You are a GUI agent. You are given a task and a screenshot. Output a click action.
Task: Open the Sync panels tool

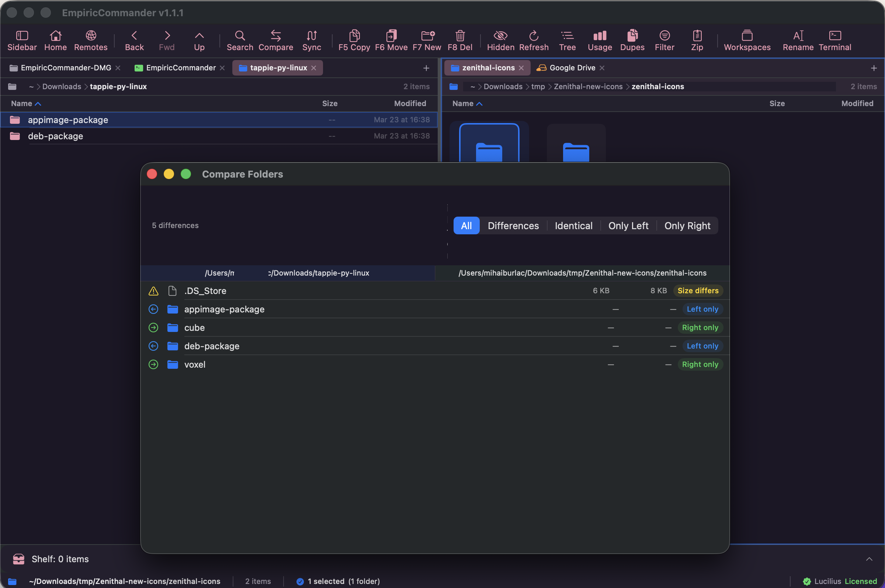pos(311,40)
